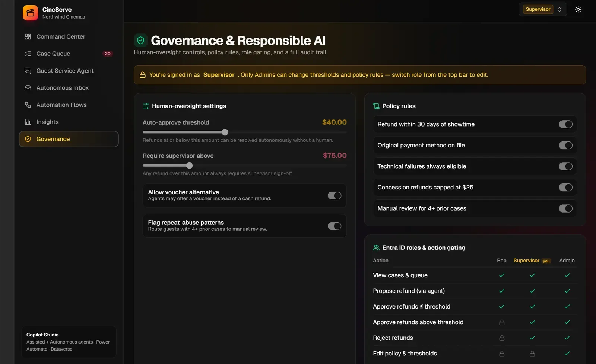Open Case Queue from sidebar
Viewport: 596px width, 364px height.
(69, 54)
